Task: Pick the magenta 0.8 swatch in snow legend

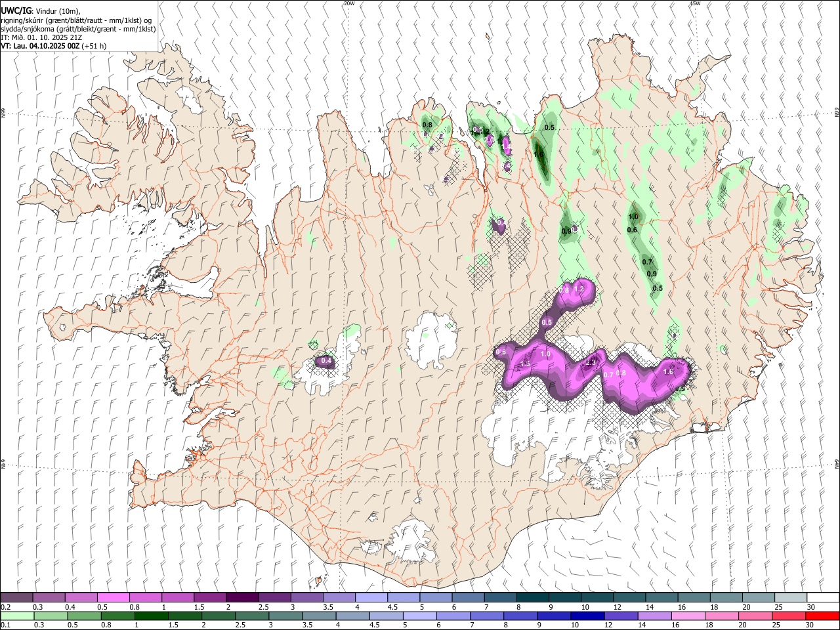Action: (x=145, y=597)
